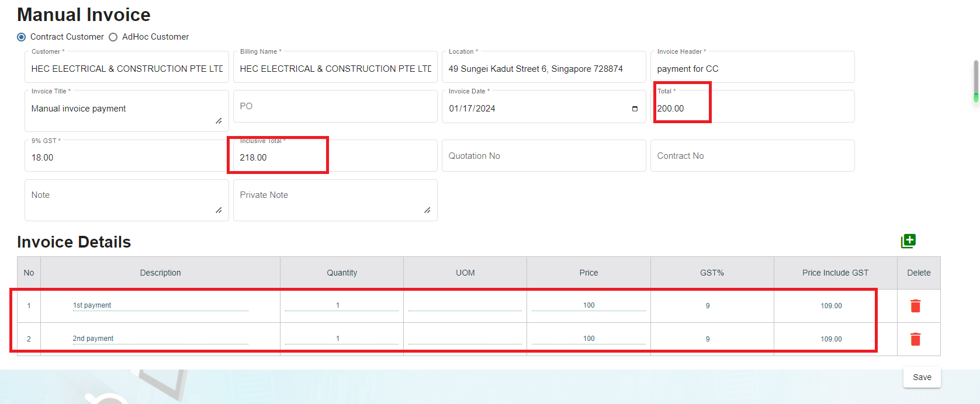Delete the 1st payment row
Screen dimensions: 980x404
pos(915,306)
